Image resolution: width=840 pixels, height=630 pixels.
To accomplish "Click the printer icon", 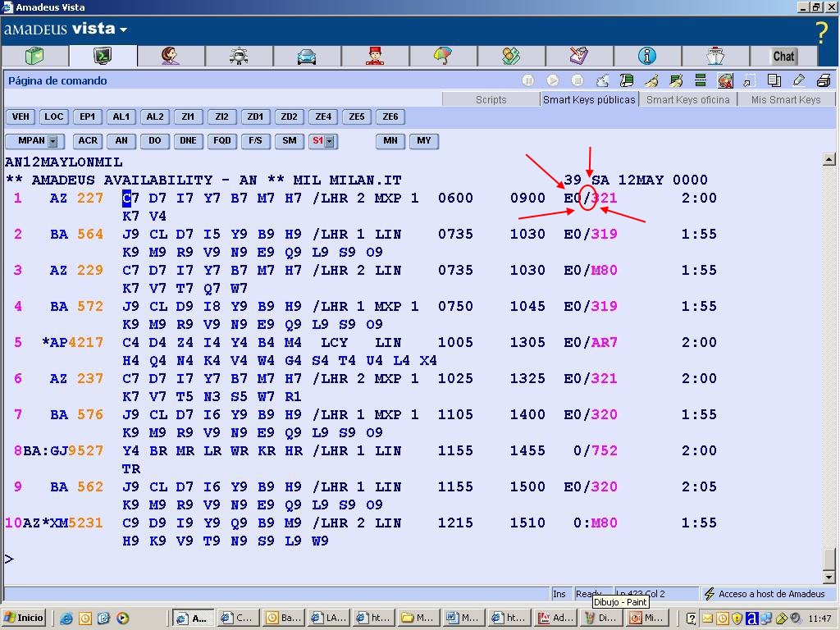I will click(824, 80).
